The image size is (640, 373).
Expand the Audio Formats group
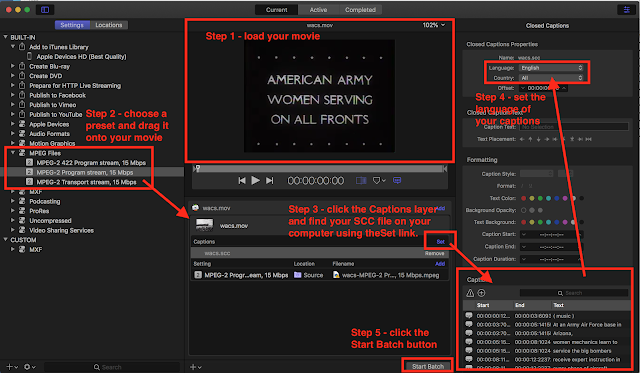(x=13, y=133)
